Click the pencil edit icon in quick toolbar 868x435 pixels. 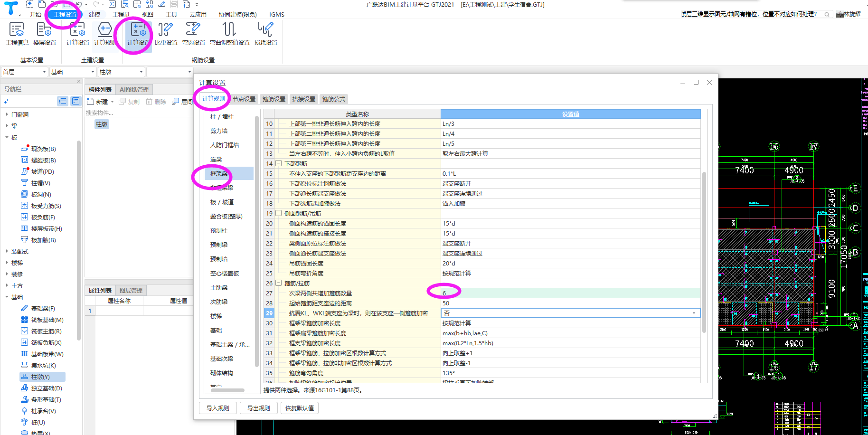pos(162,4)
